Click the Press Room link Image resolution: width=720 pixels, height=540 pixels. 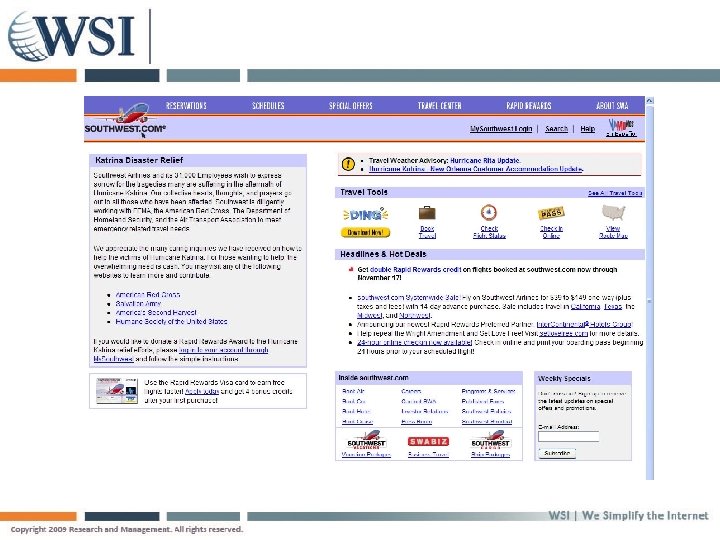tap(416, 422)
